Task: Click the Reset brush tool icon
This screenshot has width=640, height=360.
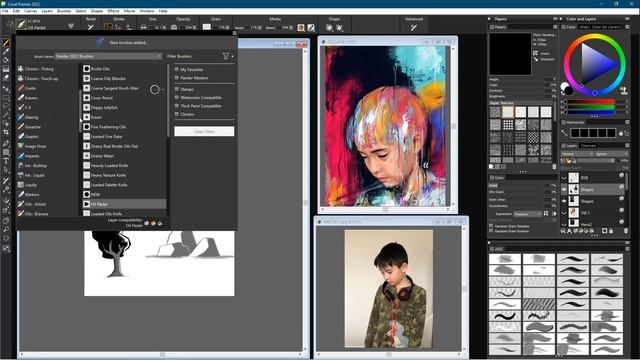Action: pyautogui.click(x=91, y=27)
